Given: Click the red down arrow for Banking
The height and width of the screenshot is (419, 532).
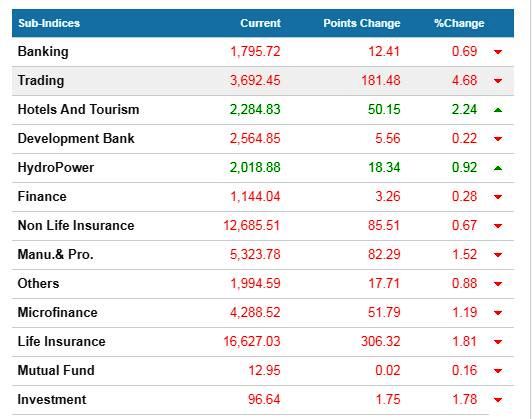Looking at the screenshot, I should point(498,52).
